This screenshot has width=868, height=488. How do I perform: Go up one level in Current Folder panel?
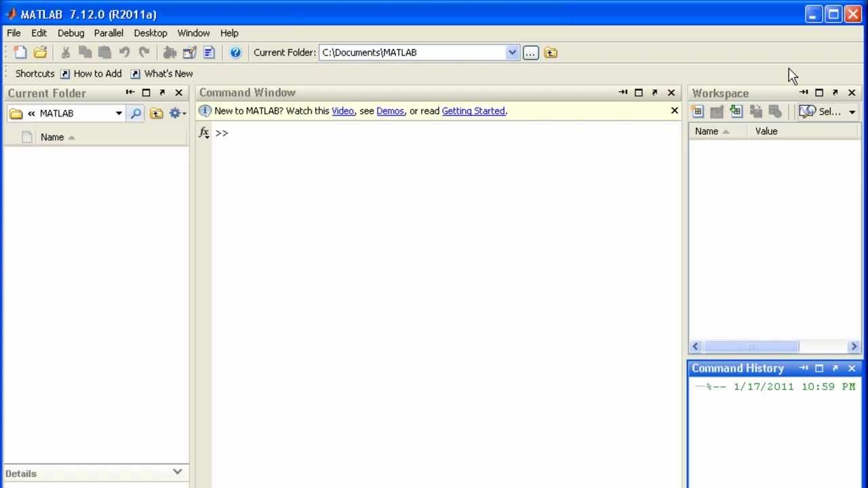(x=157, y=113)
